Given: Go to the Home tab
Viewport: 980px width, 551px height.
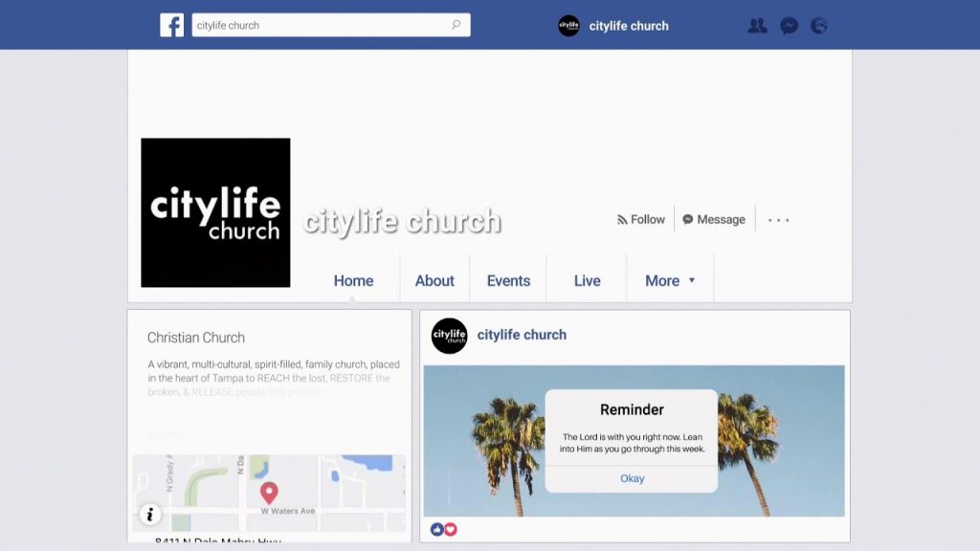Looking at the screenshot, I should click(353, 280).
